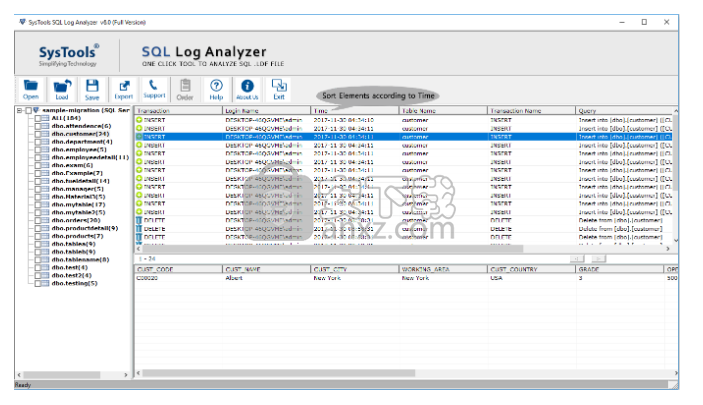Click table icon beside dbo.tablename(8)

tap(45, 259)
